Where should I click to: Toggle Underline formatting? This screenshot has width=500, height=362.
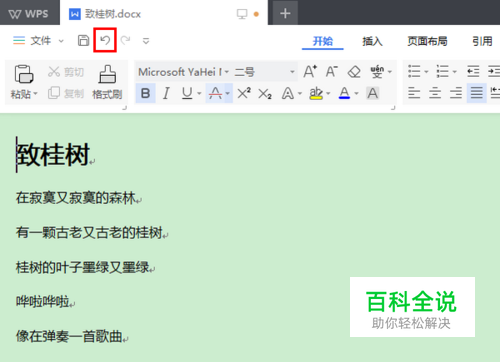(x=187, y=93)
